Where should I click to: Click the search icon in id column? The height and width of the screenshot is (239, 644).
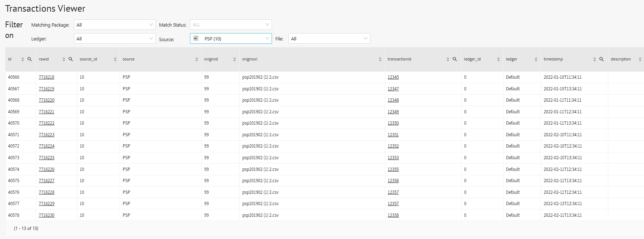(29, 59)
